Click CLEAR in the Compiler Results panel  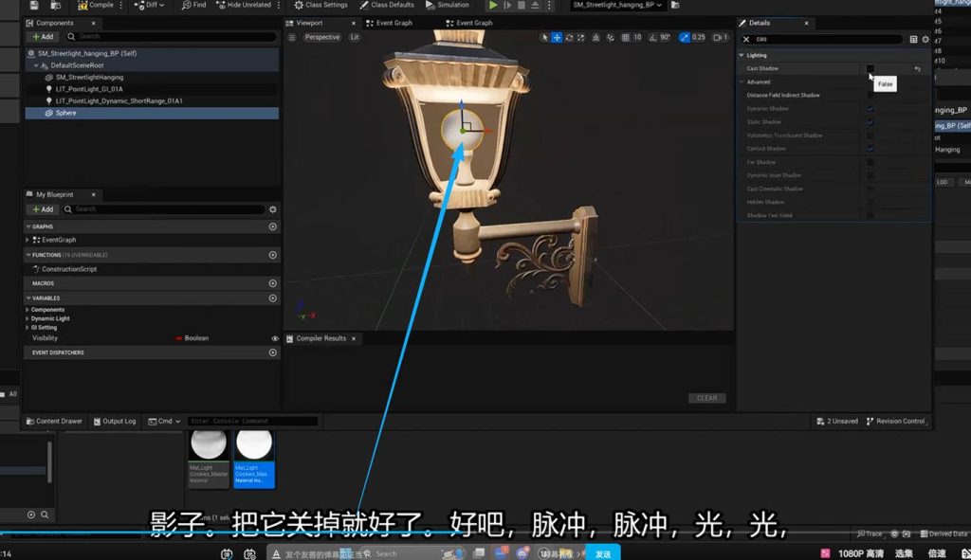pyautogui.click(x=706, y=398)
